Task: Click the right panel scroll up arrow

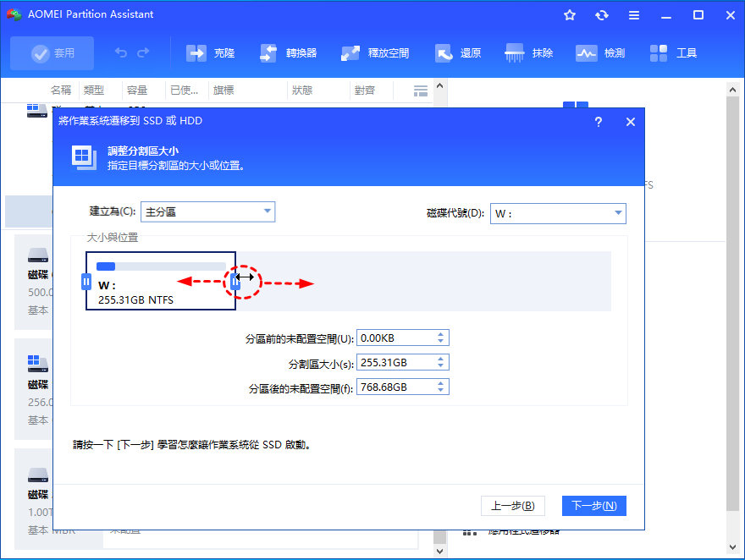Action: 732,89
